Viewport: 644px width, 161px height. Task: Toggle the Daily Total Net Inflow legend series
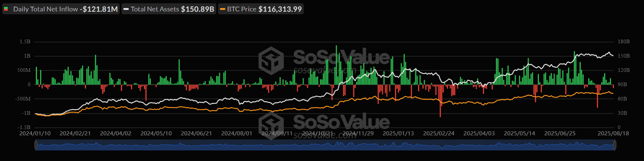tap(61, 9)
